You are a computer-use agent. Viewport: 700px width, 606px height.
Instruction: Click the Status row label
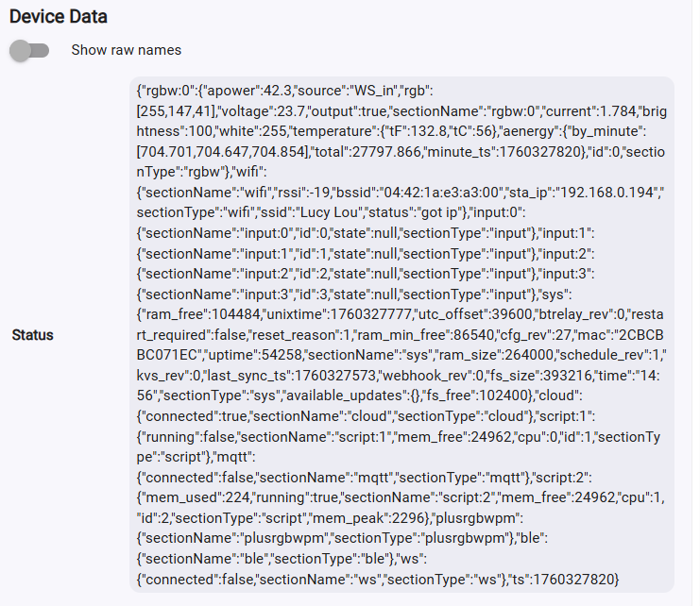(32, 335)
